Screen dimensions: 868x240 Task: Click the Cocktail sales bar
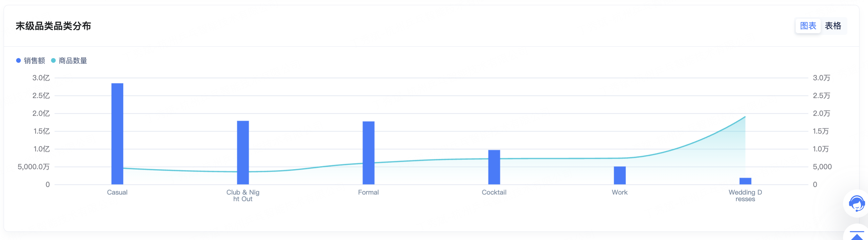(494, 167)
